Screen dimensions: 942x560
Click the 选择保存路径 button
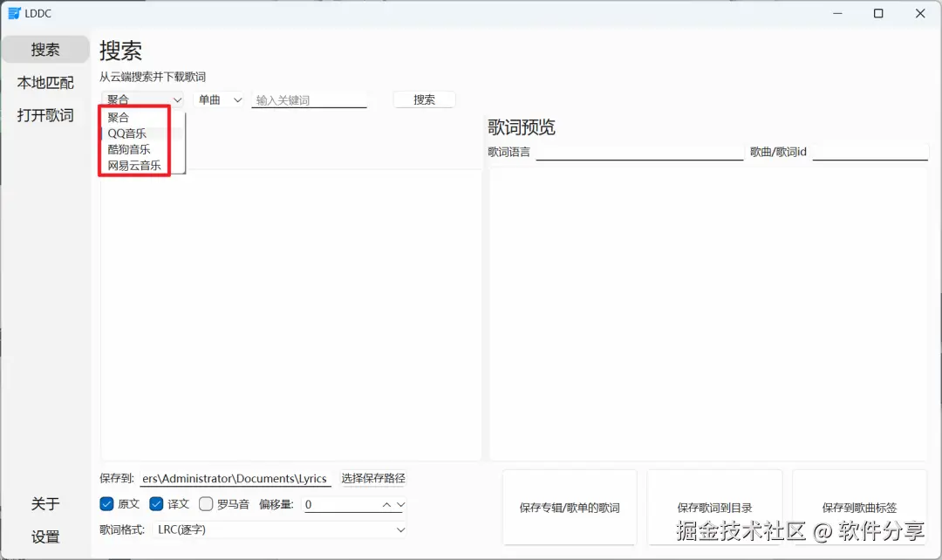(373, 478)
